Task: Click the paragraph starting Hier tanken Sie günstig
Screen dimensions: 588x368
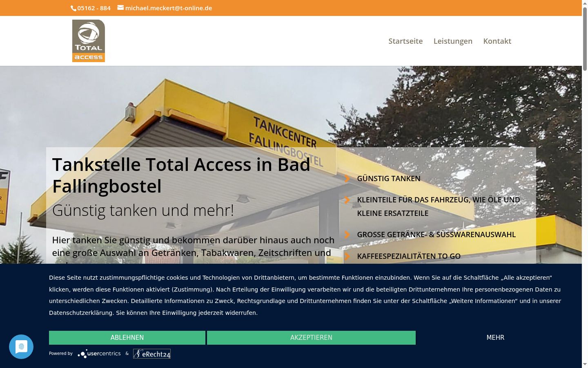Action: 194,249
